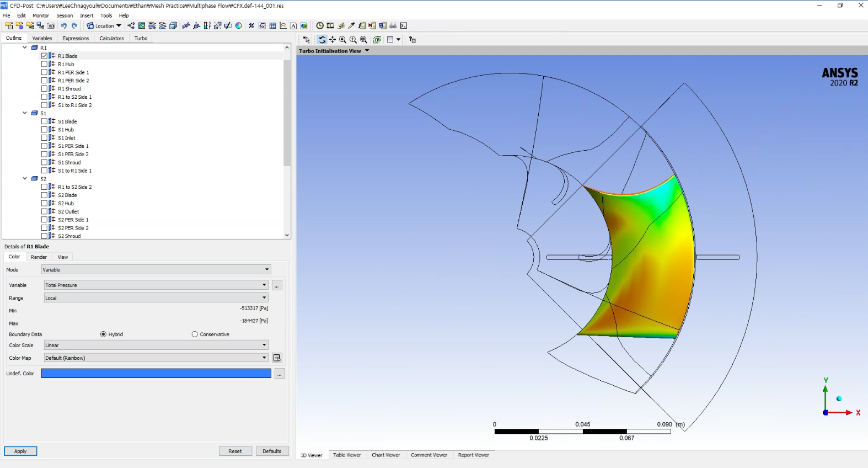Screen dimensions: 868x468
Task: Toggle highlighting icon in viewer toolbar
Action: 377,40
